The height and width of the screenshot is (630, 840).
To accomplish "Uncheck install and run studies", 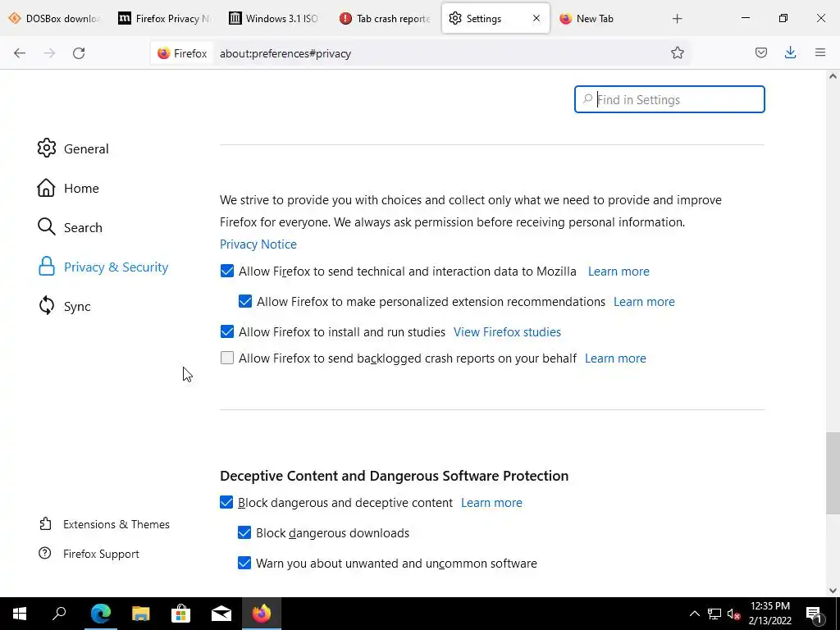I will coord(227,331).
